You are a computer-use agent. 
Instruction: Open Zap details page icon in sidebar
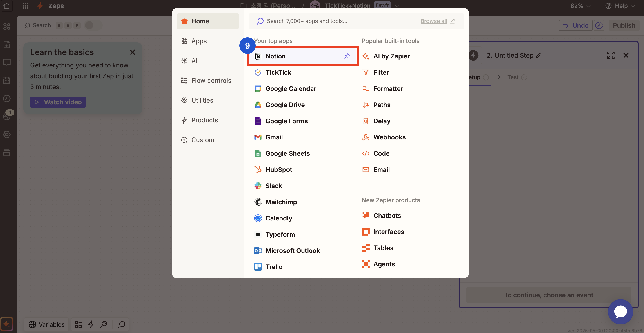(7, 45)
